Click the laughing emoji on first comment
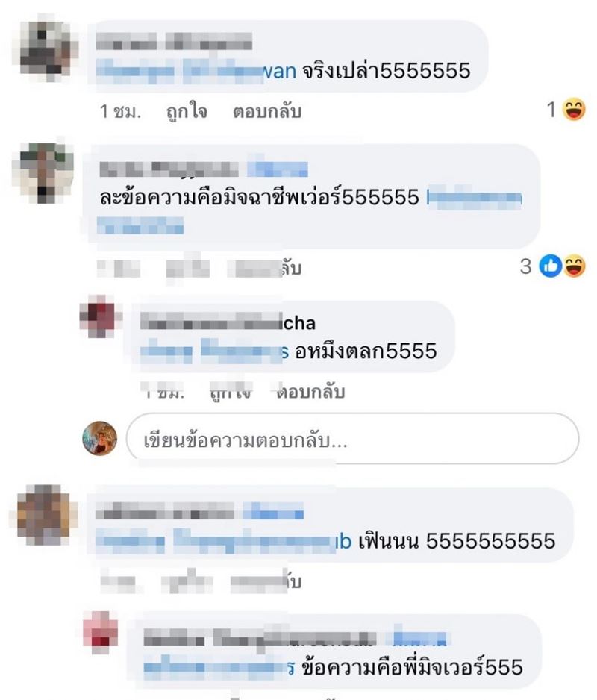The width and height of the screenshot is (597, 700). click(573, 110)
